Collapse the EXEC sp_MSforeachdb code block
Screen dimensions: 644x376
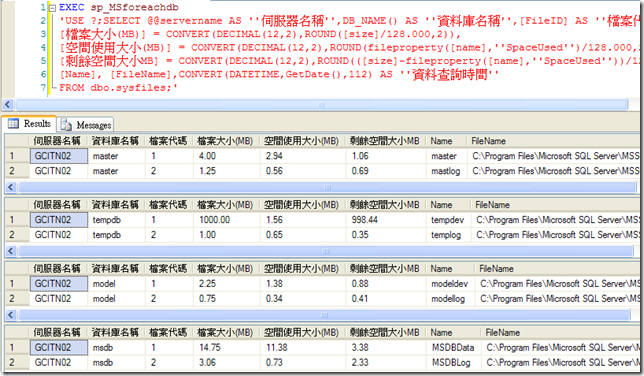52,7
